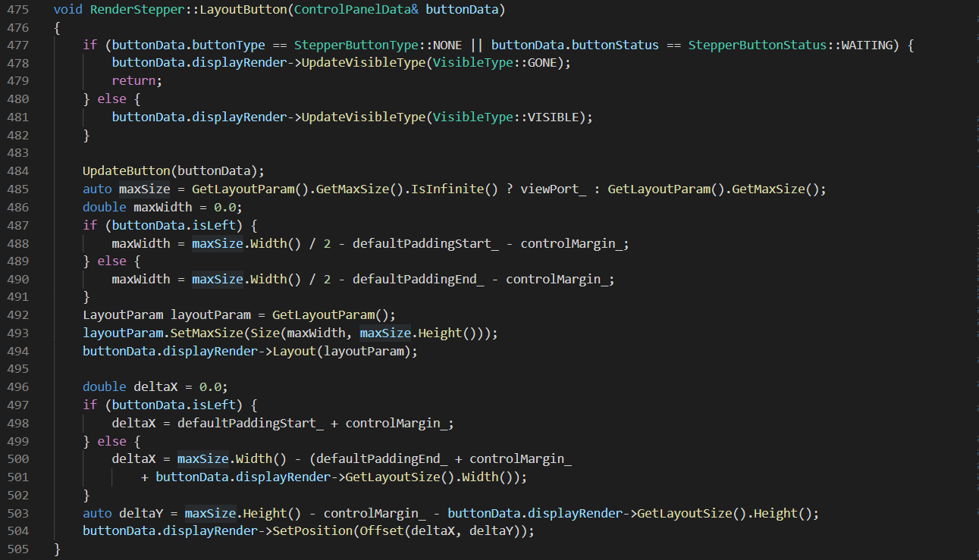979x560 pixels.
Task: Click line number 502 in the gutter
Action: tap(17, 495)
